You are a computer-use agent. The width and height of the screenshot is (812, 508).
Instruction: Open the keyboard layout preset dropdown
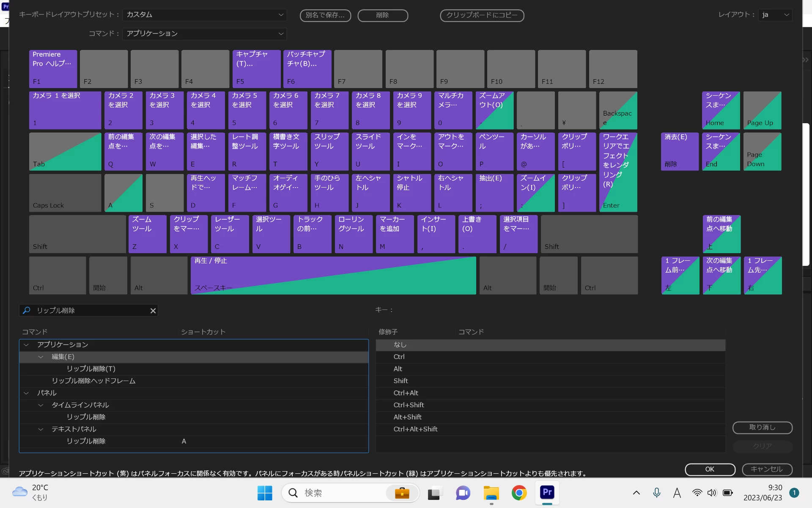tap(205, 15)
